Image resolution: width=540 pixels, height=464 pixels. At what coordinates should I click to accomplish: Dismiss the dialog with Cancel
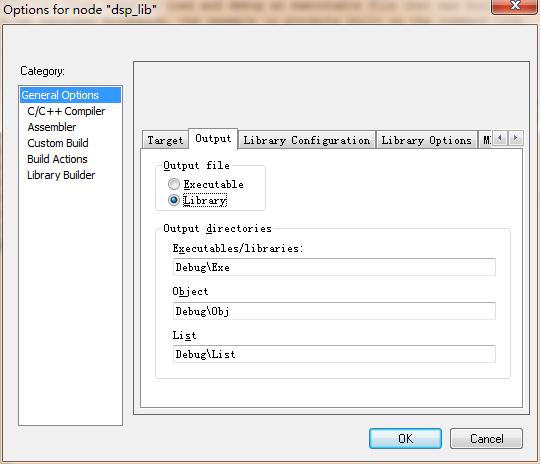click(486, 439)
